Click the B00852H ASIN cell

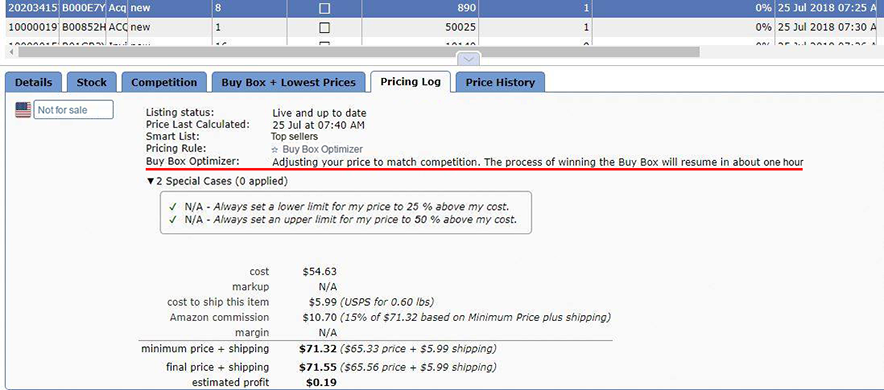pos(83,27)
